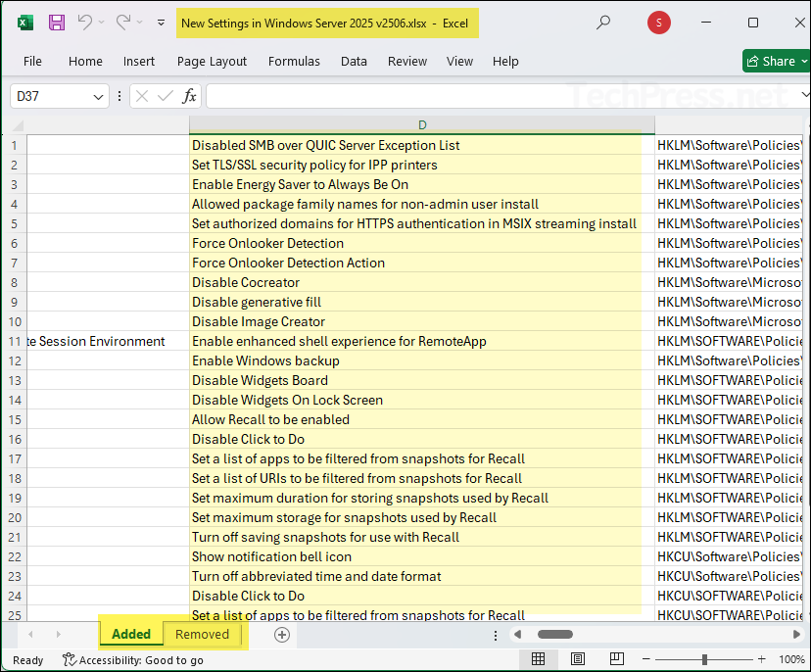This screenshot has height=672, width=811.
Task: Switch to the Removed sheet tab
Action: pyautogui.click(x=202, y=634)
